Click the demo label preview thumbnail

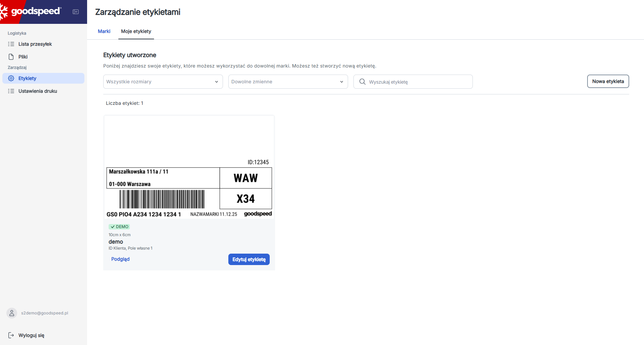(x=189, y=167)
